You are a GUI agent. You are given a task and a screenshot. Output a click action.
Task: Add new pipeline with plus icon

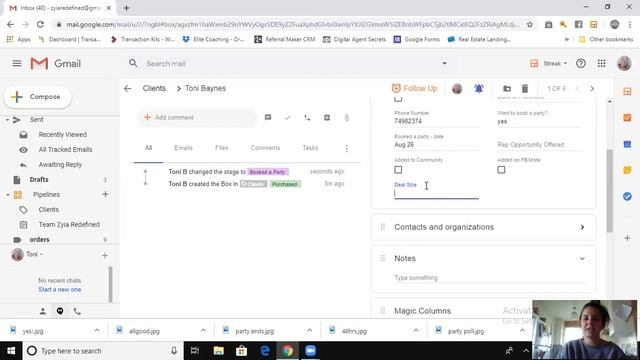coord(105,194)
